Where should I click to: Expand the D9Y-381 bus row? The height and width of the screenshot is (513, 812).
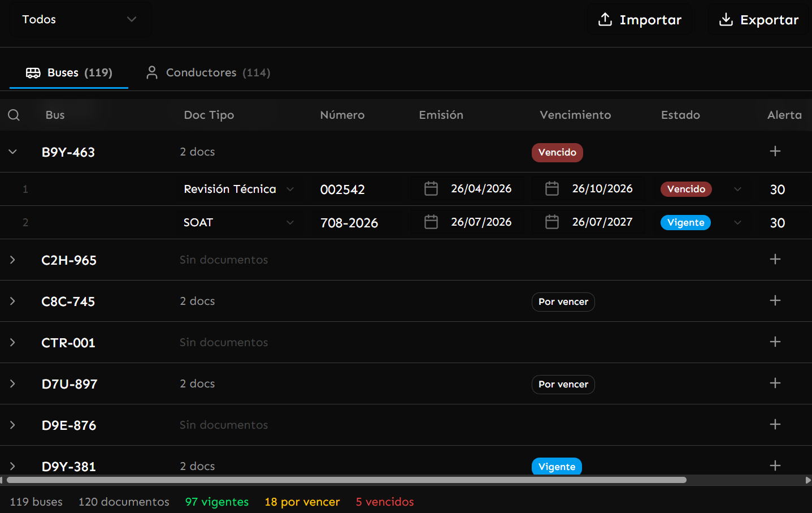pyautogui.click(x=12, y=466)
